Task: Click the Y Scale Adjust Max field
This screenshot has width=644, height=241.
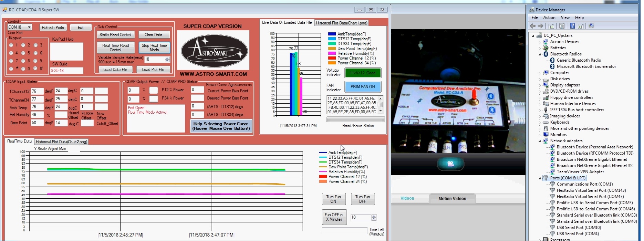Action: click(73, 149)
